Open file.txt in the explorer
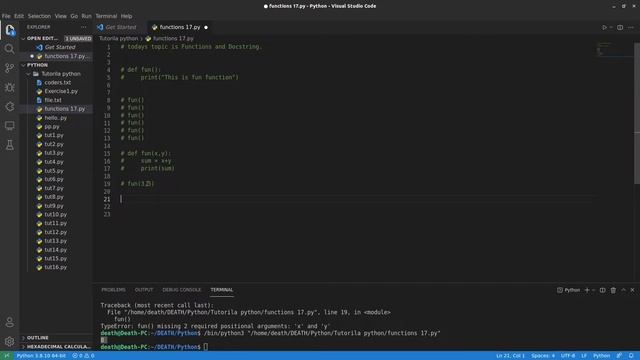This screenshot has height=360, width=640. tap(53, 100)
